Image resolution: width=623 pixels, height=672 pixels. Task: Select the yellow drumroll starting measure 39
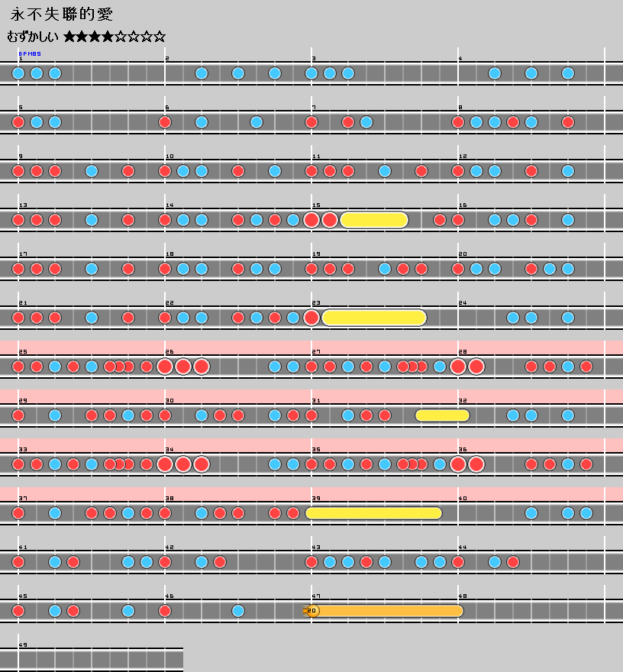[373, 513]
